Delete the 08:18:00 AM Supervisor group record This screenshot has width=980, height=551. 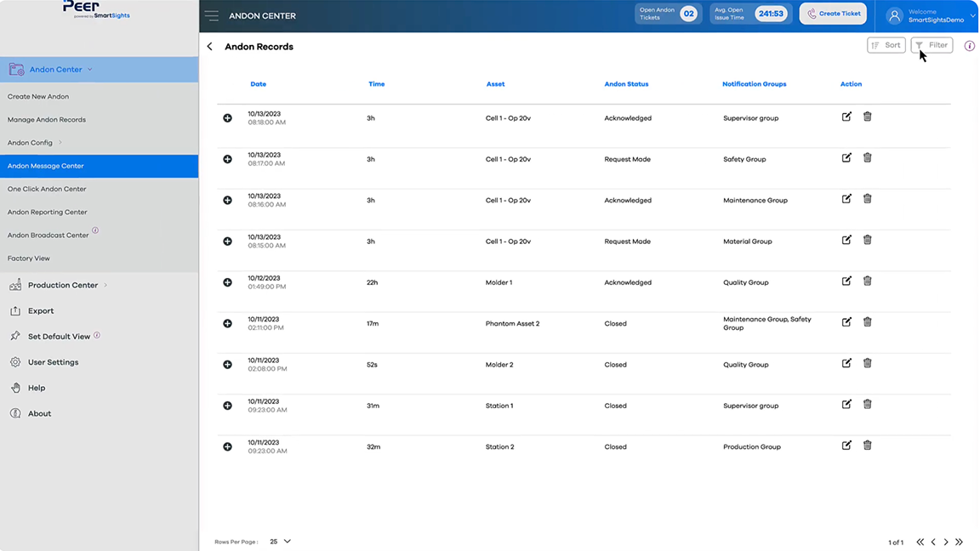click(x=868, y=116)
